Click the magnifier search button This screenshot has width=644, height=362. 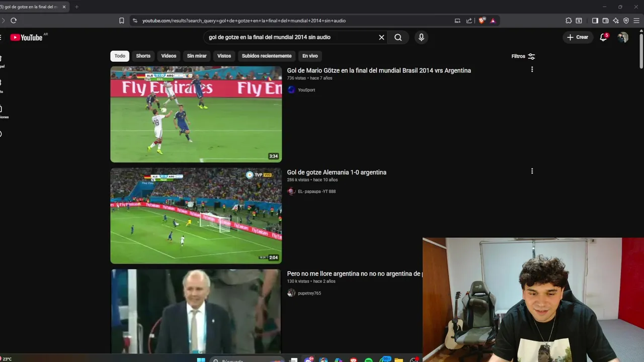click(x=398, y=37)
